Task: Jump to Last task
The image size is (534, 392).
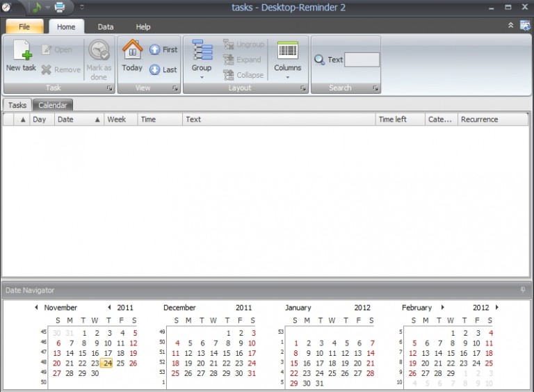Action: (x=163, y=70)
